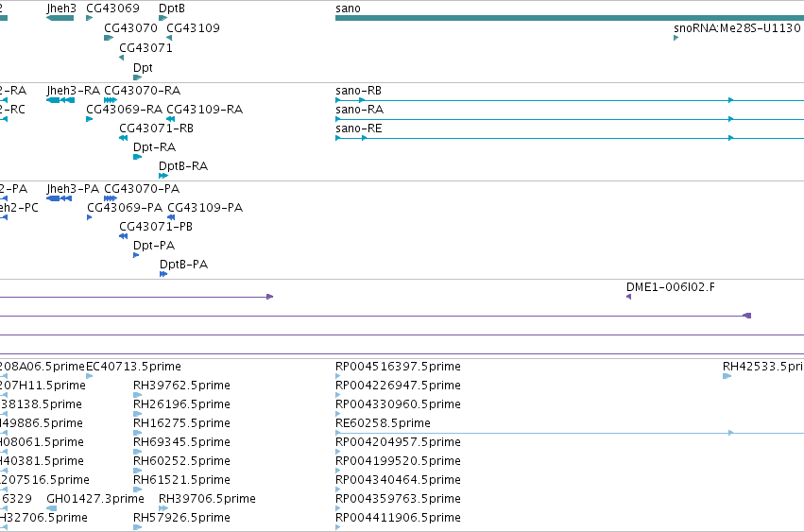This screenshot has width=804, height=532.
Task: Select the RP004359763.5prime EST
Action: [338, 508]
